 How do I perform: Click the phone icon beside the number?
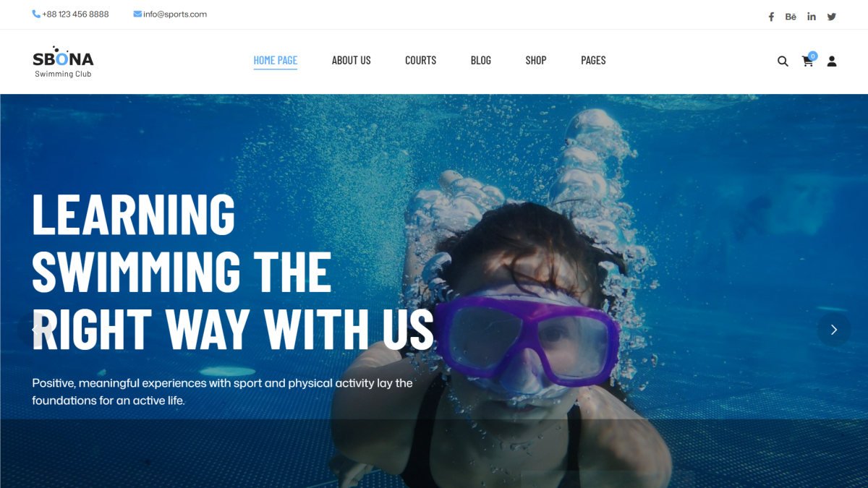click(x=36, y=14)
